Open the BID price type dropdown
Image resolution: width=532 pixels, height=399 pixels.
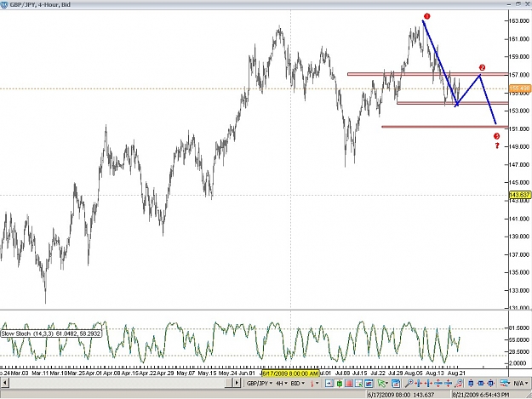point(298,383)
